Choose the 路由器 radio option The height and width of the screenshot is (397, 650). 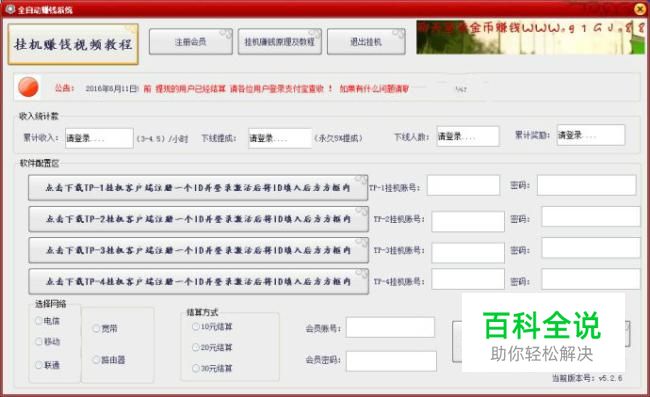(96, 360)
